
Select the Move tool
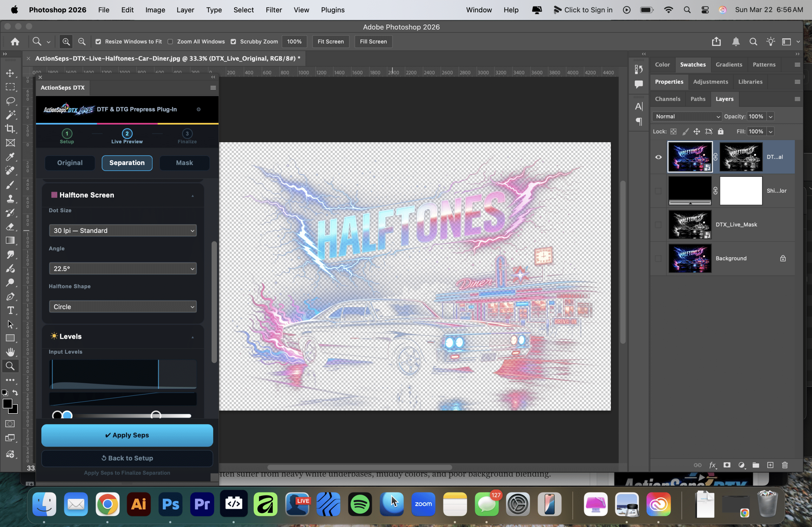coord(10,73)
